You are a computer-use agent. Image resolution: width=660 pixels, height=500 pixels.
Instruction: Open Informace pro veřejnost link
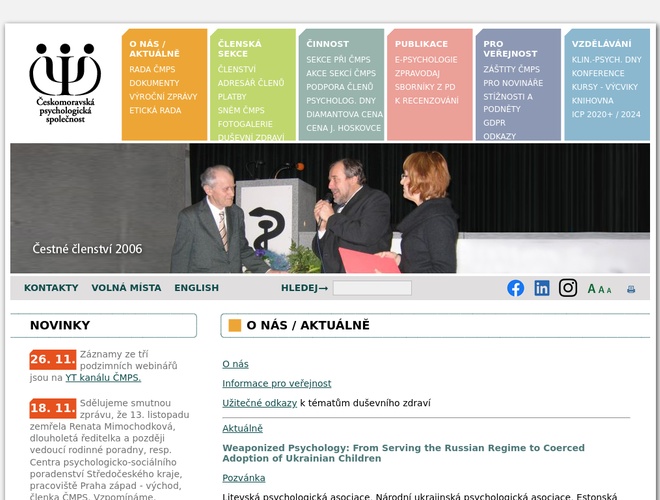[x=276, y=383]
